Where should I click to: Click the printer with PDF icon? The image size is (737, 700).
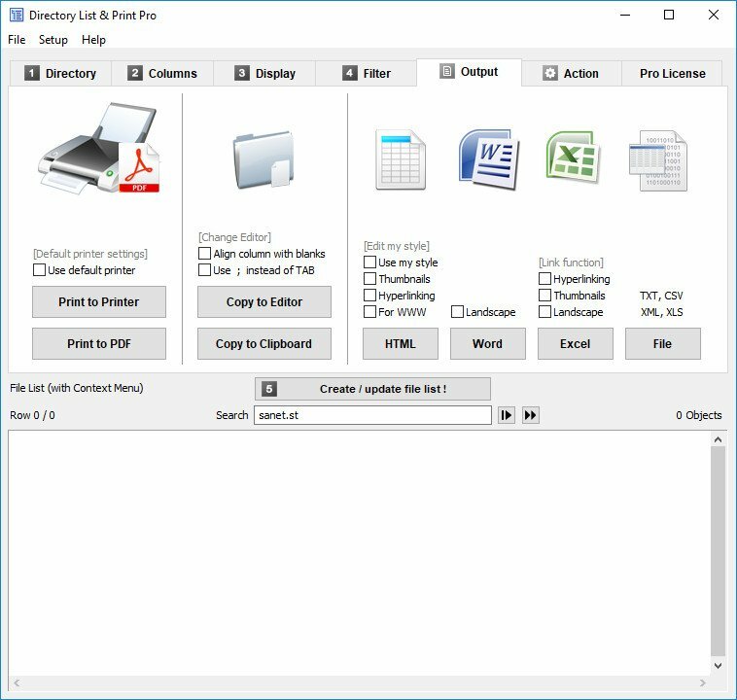[98, 149]
